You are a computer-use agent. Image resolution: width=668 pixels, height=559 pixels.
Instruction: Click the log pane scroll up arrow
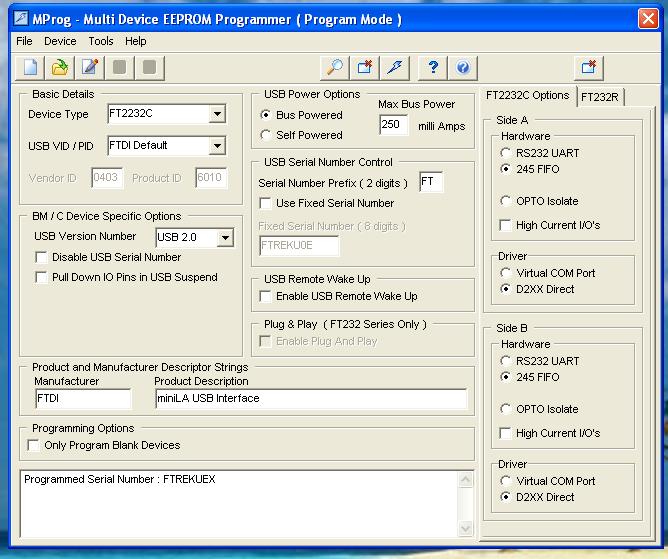(x=465, y=480)
